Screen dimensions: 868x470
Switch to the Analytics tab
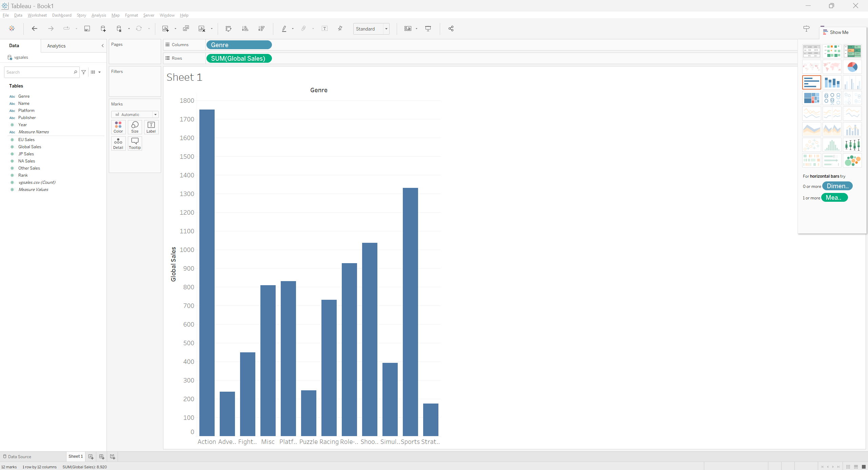[x=56, y=46]
